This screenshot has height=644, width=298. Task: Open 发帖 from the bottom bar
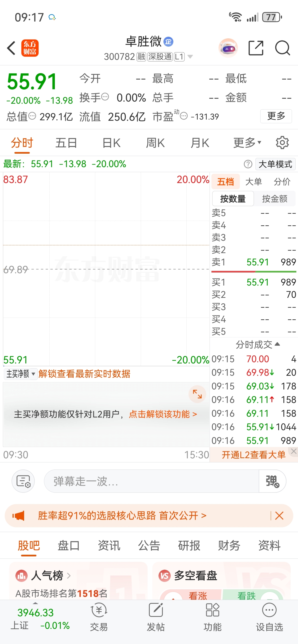point(156,617)
